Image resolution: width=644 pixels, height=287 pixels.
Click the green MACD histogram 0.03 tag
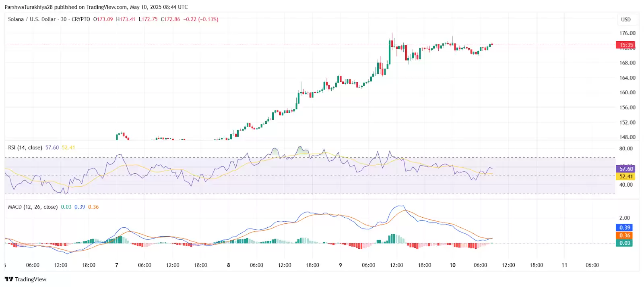pyautogui.click(x=624, y=243)
